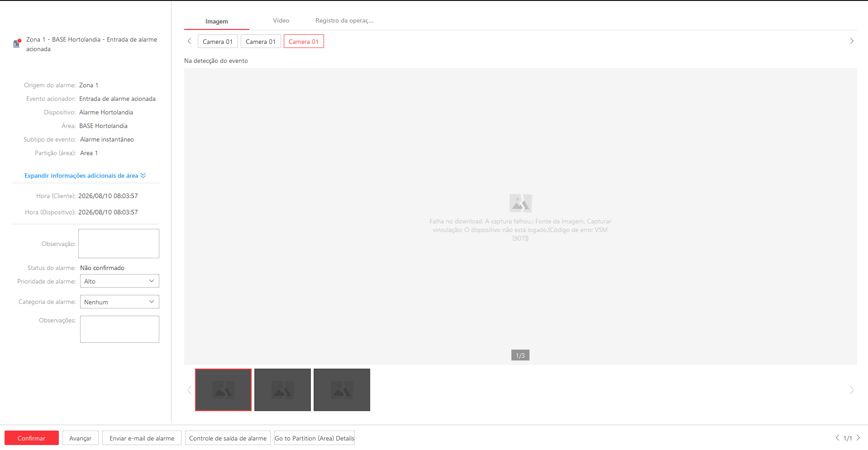Expand informações adicionais de área
This screenshot has height=450, width=868.
[85, 175]
